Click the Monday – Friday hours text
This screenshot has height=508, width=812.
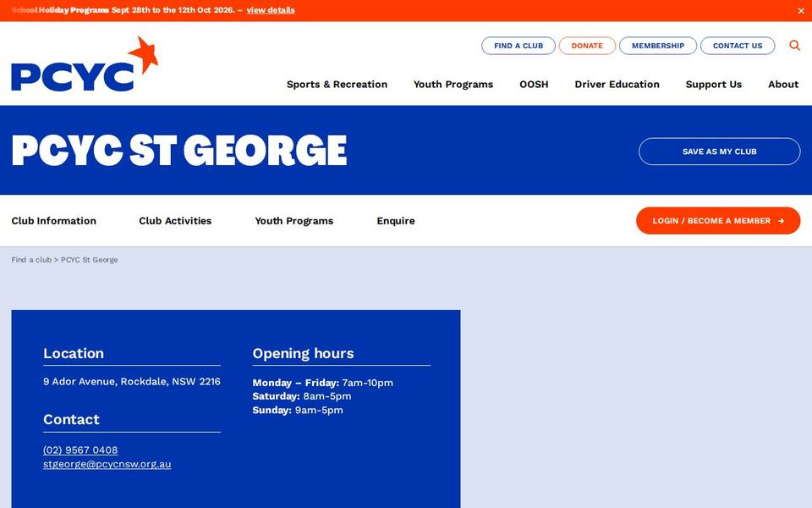coord(322,383)
